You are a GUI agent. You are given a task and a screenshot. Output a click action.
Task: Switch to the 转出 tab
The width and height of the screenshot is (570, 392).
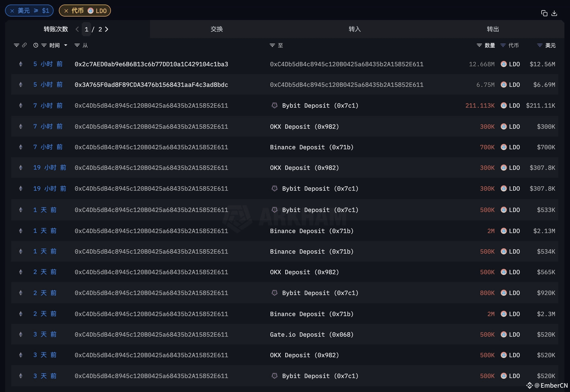tap(493, 29)
